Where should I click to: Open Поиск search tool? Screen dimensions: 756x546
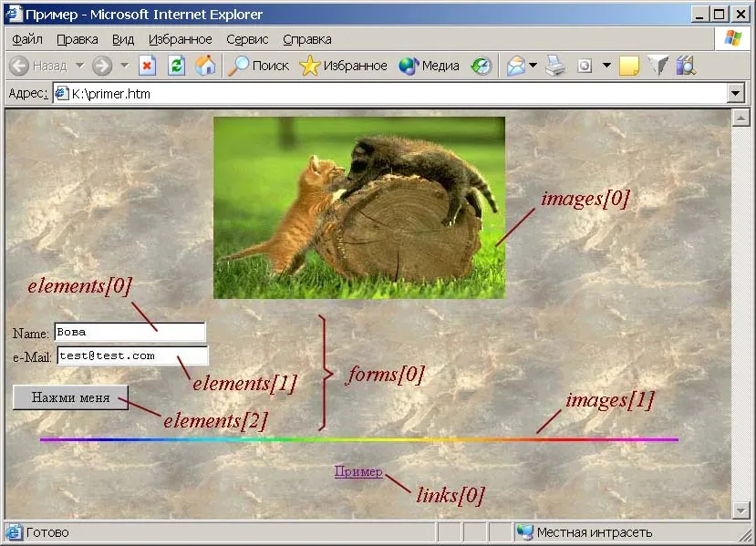pos(258,66)
